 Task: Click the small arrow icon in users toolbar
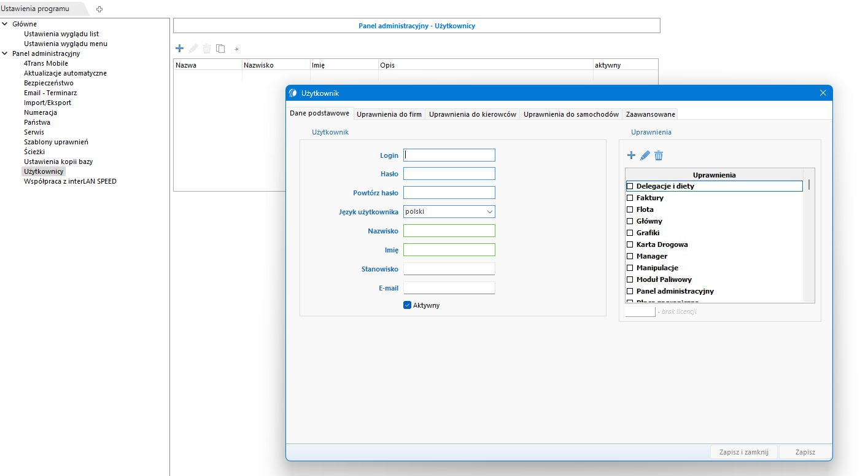(x=236, y=49)
